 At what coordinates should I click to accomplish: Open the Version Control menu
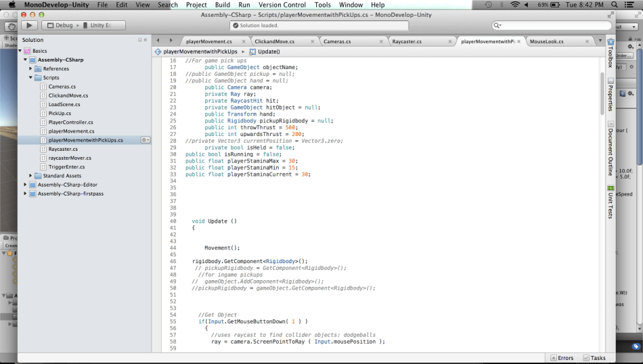click(x=282, y=5)
